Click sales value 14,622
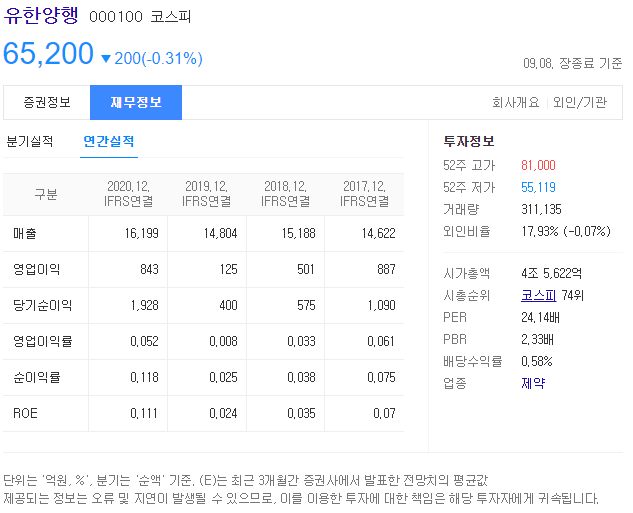Image resolution: width=633 pixels, height=513 pixels. 378,233
